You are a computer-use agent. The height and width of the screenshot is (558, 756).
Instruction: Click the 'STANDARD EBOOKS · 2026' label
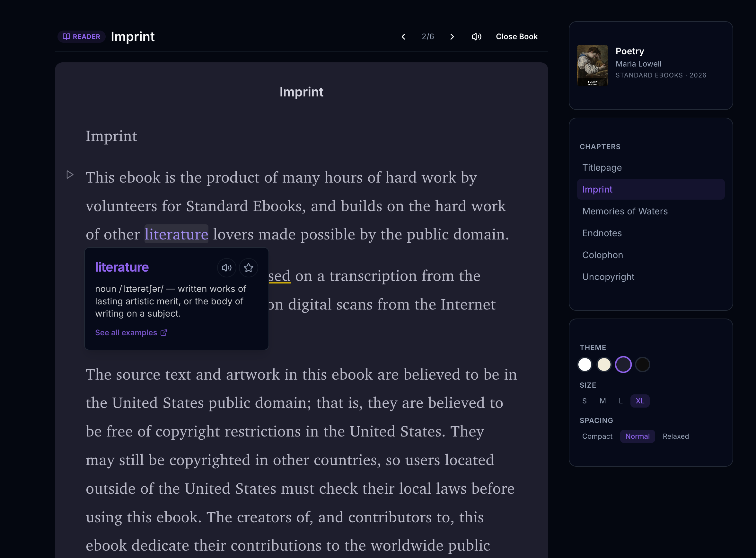[661, 75]
